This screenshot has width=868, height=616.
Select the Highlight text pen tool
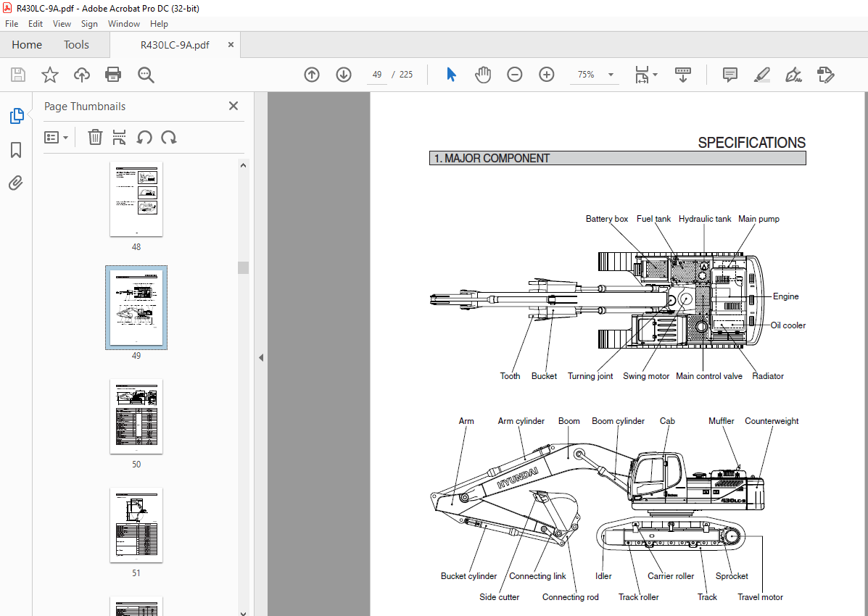762,75
